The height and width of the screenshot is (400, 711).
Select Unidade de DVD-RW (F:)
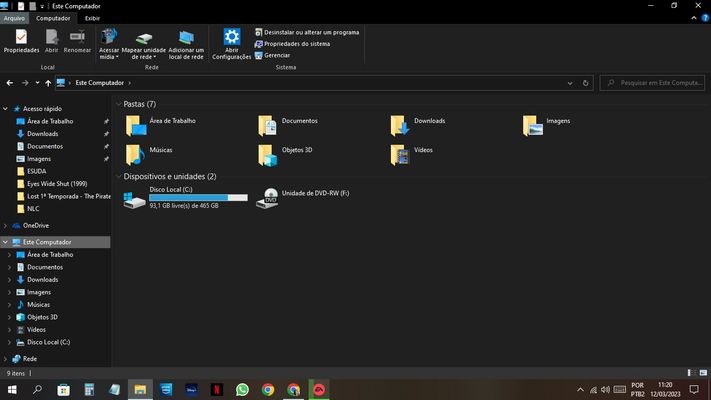303,198
